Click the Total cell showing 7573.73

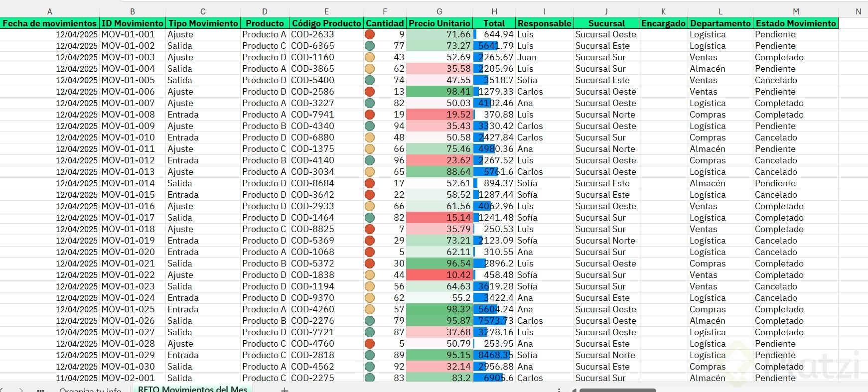(x=494, y=321)
